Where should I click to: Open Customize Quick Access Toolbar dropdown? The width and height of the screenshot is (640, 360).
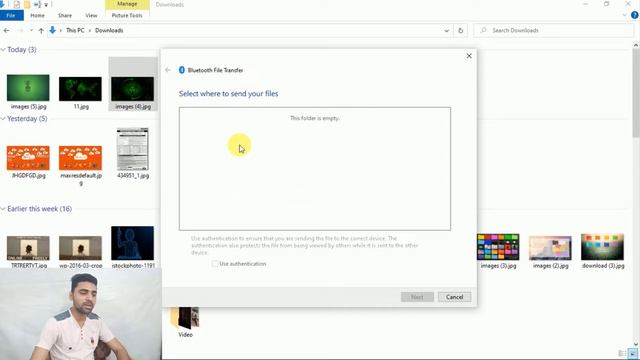(46, 5)
